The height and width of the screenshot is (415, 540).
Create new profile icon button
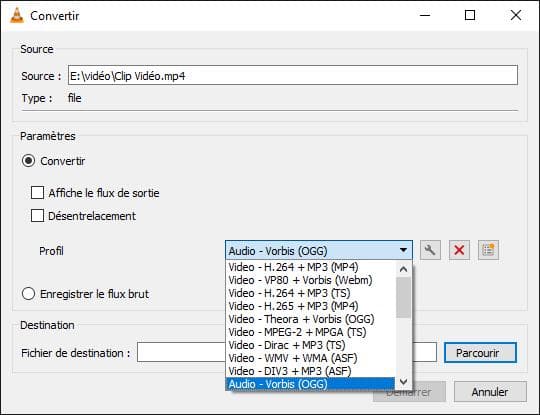tap(488, 250)
